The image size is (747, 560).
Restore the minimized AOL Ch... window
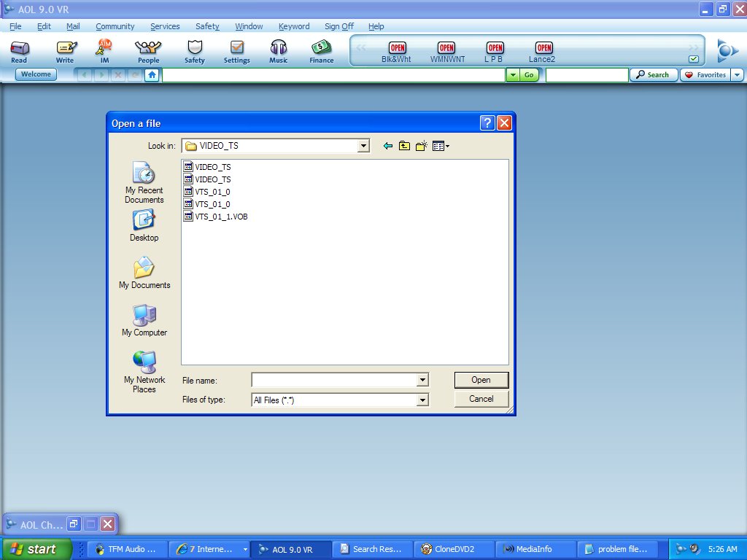[x=74, y=524]
